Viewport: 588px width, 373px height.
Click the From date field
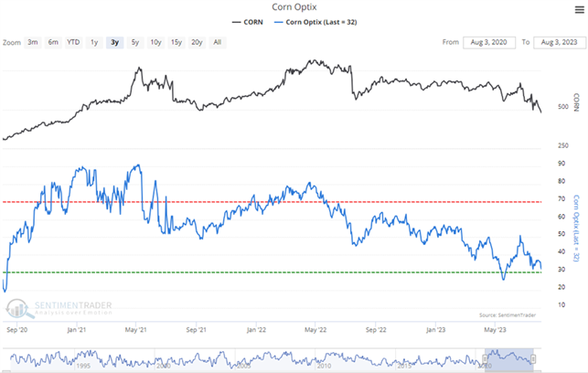tap(489, 42)
